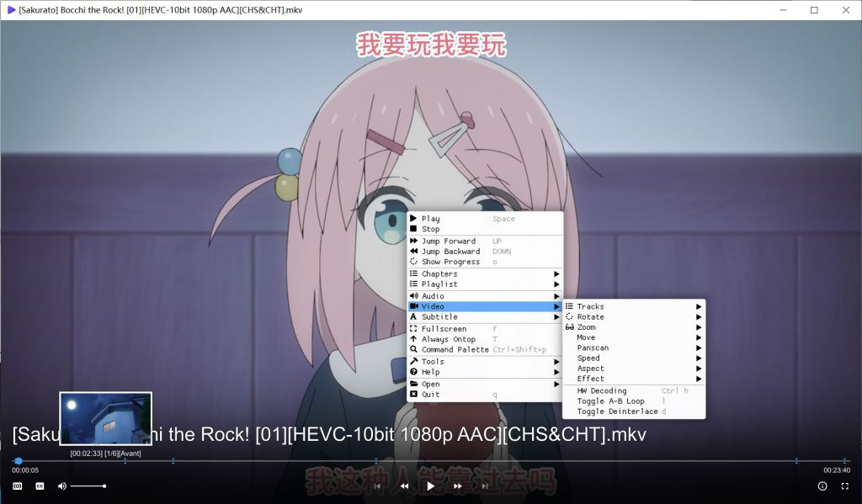
Task: Expand Rotate in the Video submenu
Action: pyautogui.click(x=634, y=317)
